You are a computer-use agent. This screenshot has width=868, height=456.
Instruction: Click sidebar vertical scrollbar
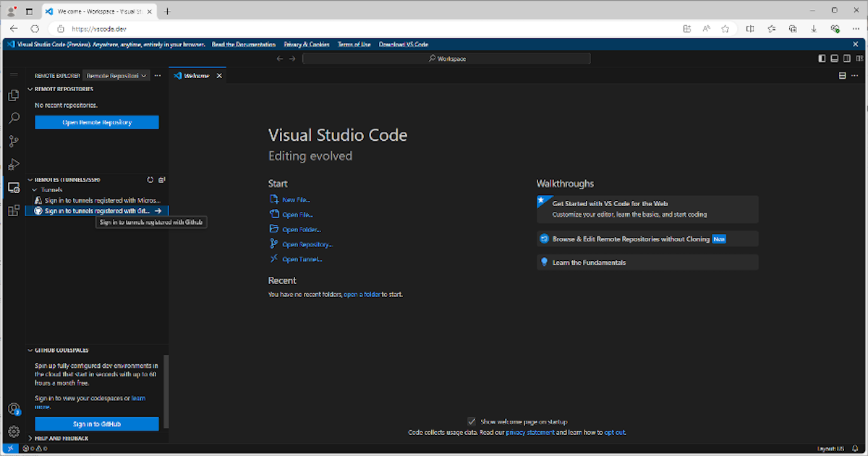(166, 391)
